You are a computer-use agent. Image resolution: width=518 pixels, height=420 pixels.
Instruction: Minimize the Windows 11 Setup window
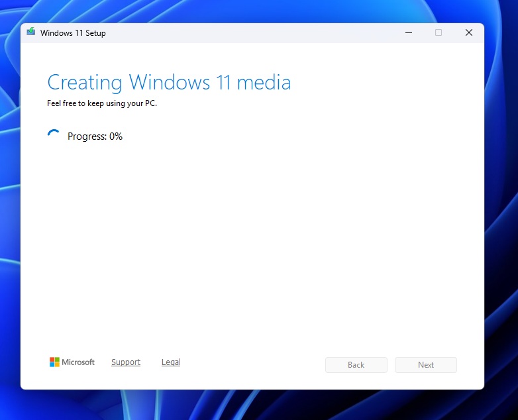pos(409,32)
